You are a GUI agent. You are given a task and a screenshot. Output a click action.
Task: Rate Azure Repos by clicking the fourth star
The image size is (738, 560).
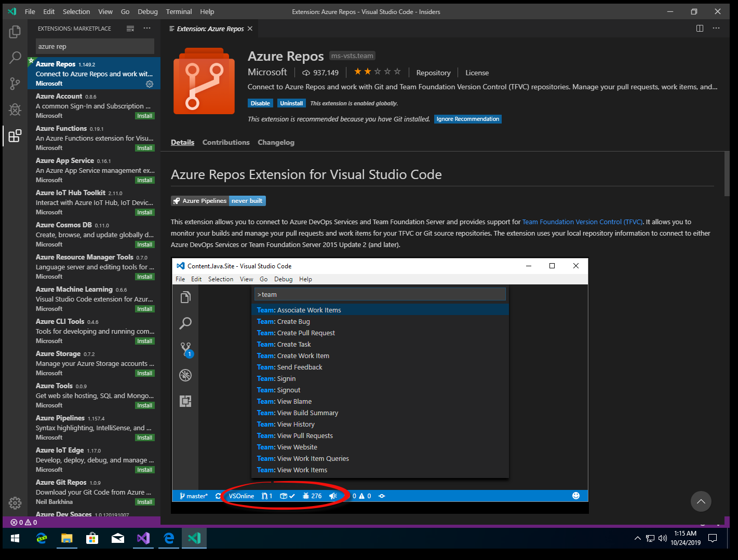387,72
